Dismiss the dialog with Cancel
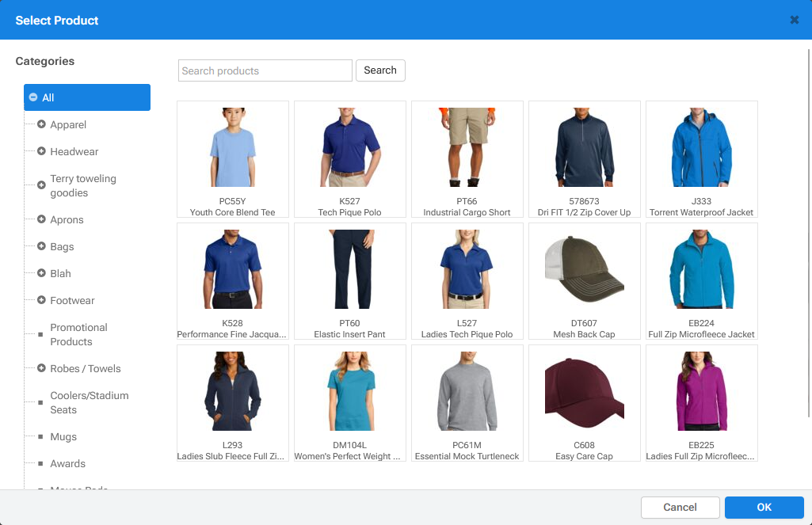The image size is (812, 525). (680, 507)
